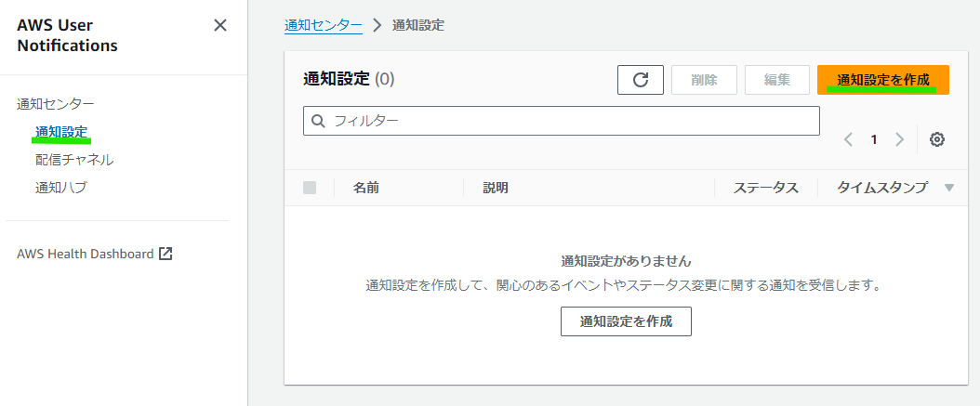Focus the フィルター search field

coord(562,121)
